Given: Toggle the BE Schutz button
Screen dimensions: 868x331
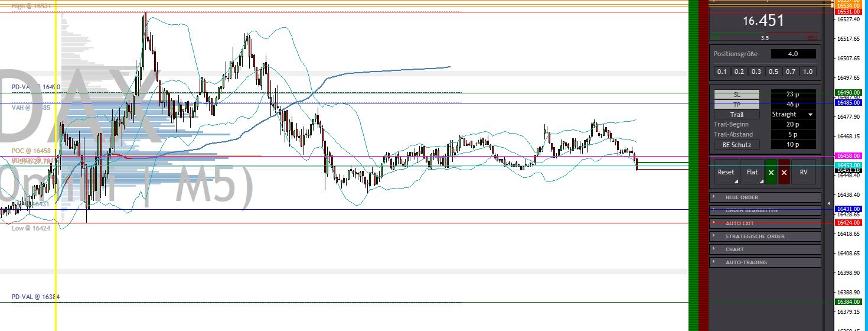Looking at the screenshot, I should (736, 145).
